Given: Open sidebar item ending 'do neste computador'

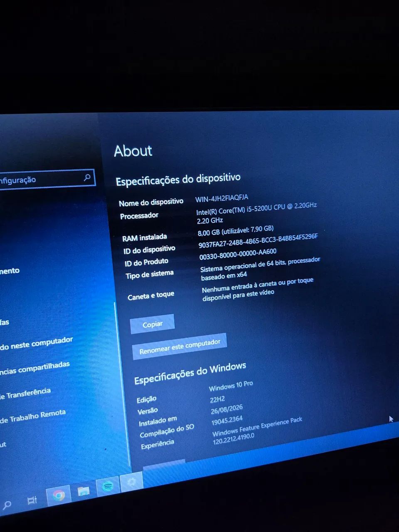Looking at the screenshot, I should tap(37, 343).
